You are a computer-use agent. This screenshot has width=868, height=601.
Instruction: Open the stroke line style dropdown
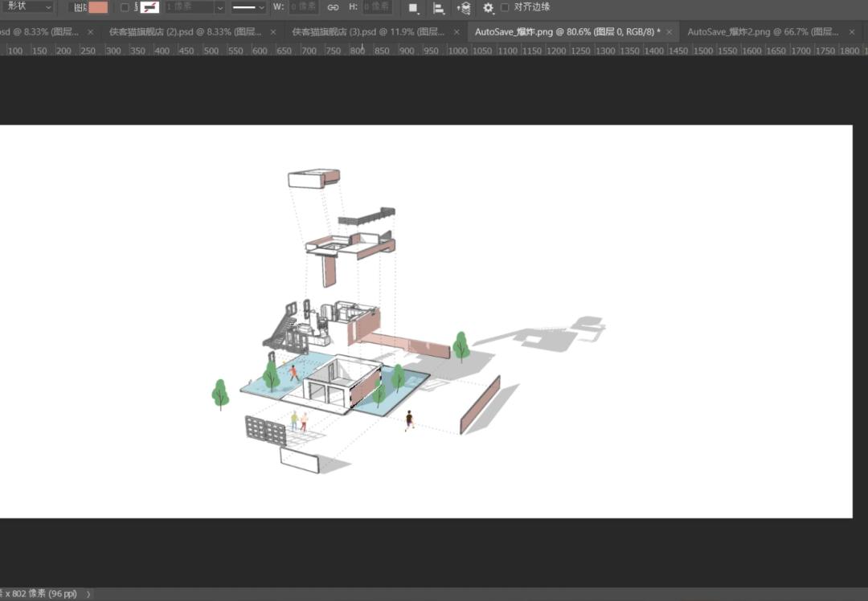pyautogui.click(x=248, y=7)
